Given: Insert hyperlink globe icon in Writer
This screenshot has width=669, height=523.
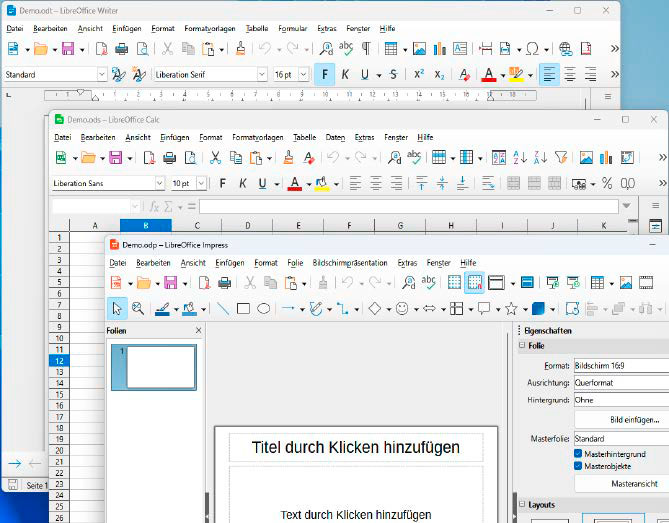Looking at the screenshot, I should 565,49.
